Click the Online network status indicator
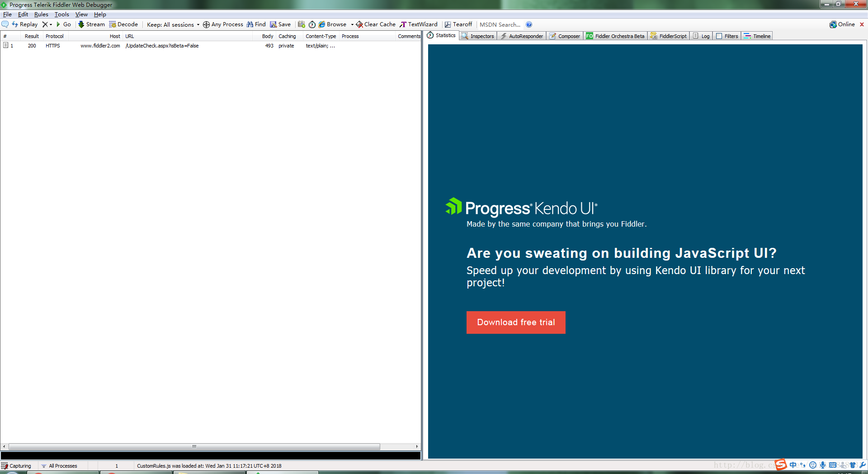The image size is (868, 474). point(842,24)
